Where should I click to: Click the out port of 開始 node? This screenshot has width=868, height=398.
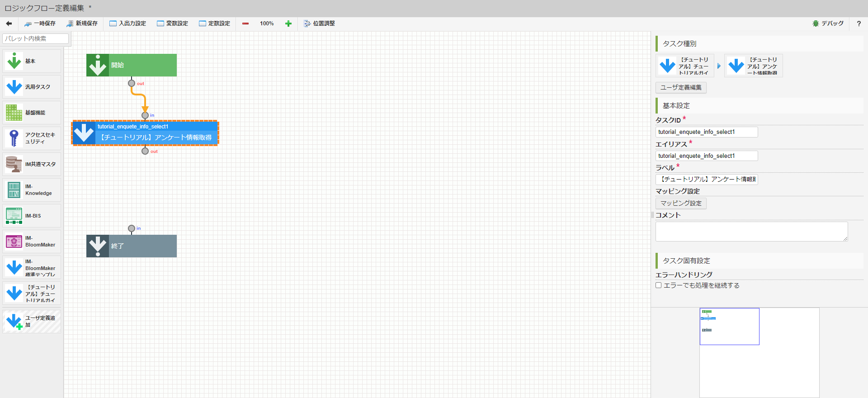[x=132, y=83]
